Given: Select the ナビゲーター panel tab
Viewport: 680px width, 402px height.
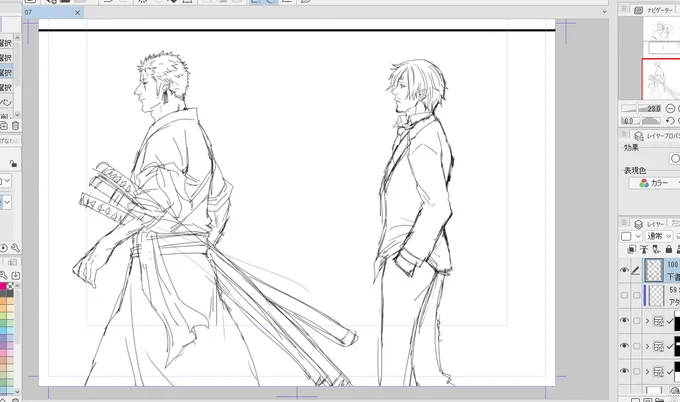Looking at the screenshot, I should tap(655, 10).
